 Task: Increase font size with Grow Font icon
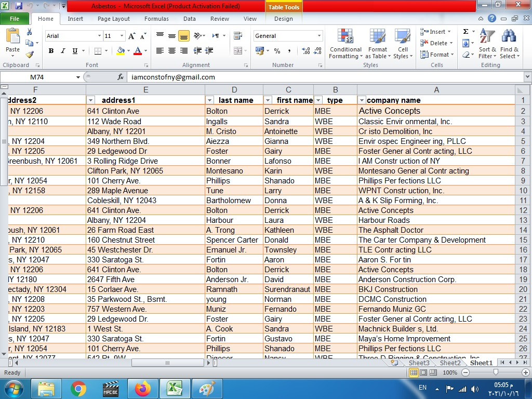point(131,36)
